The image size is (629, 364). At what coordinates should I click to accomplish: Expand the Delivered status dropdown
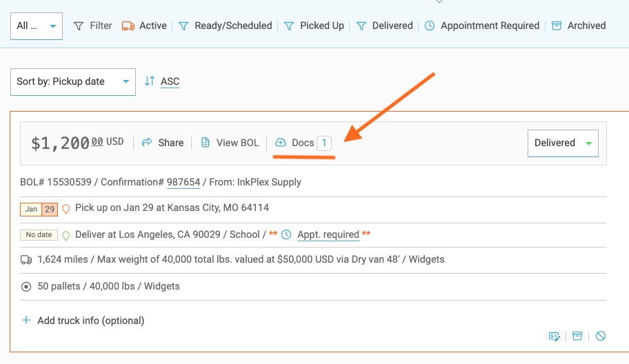pos(563,143)
